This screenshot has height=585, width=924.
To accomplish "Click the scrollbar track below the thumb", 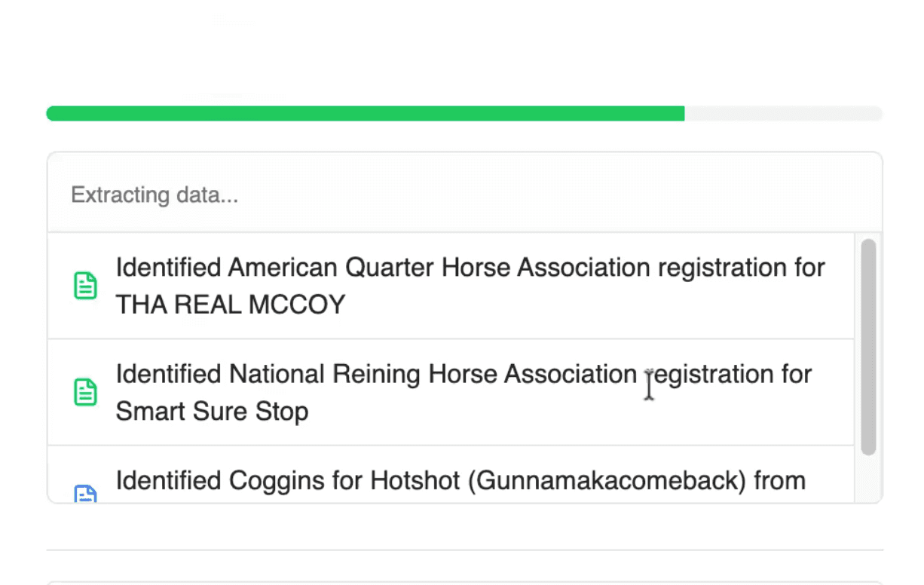I will [868, 478].
